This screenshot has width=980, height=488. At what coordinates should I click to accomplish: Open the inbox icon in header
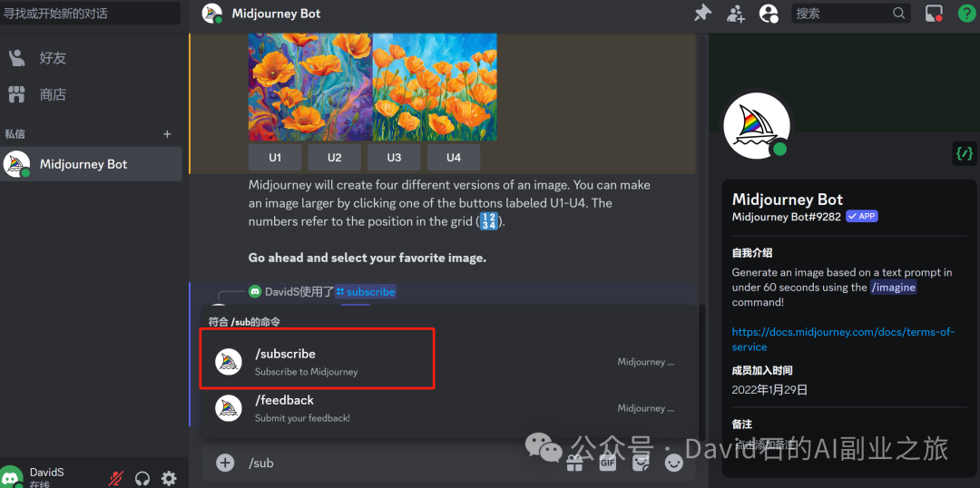934,13
